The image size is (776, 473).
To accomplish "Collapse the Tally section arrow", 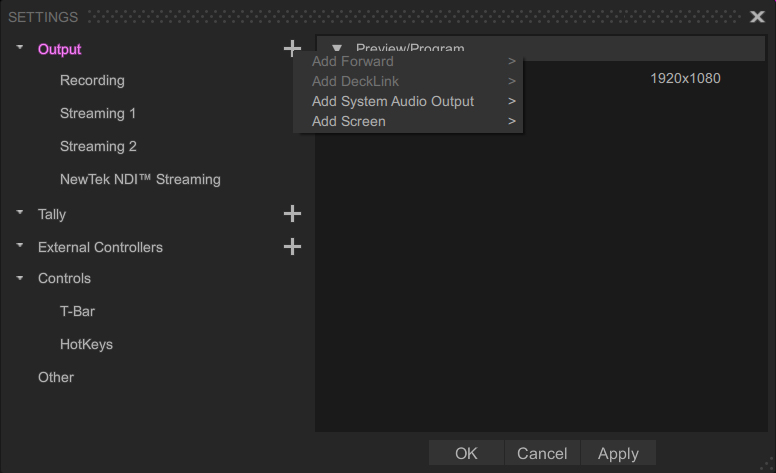I will [x=20, y=212].
